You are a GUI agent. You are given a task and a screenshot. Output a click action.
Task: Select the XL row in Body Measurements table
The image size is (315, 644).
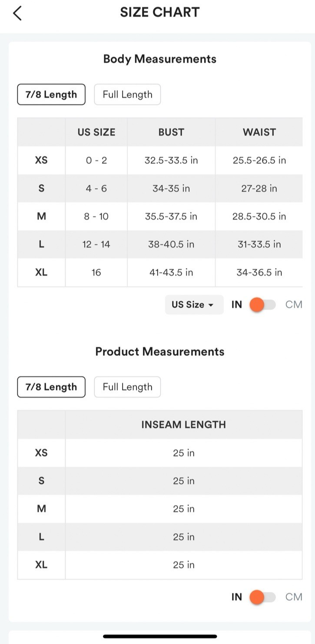[x=160, y=272]
